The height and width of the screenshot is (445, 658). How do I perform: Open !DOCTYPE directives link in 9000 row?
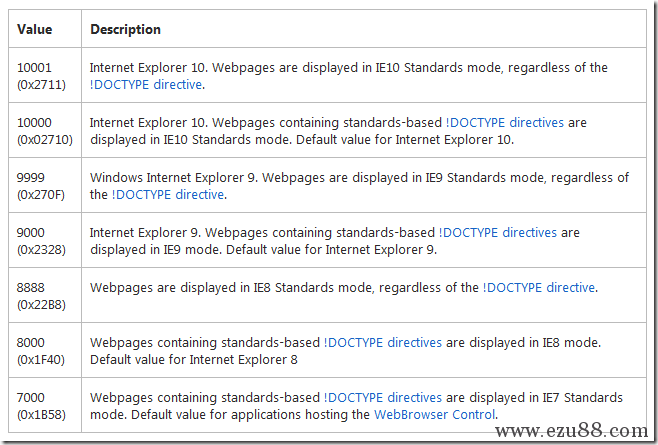click(498, 233)
